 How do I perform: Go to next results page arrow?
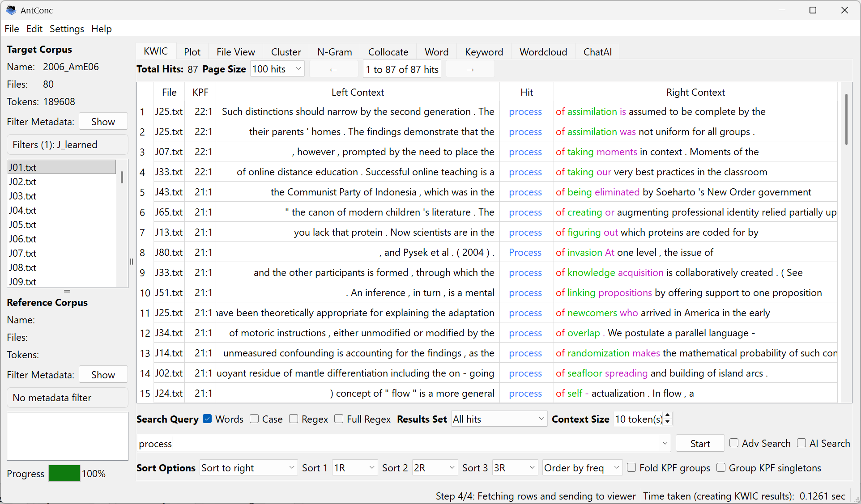coord(470,70)
